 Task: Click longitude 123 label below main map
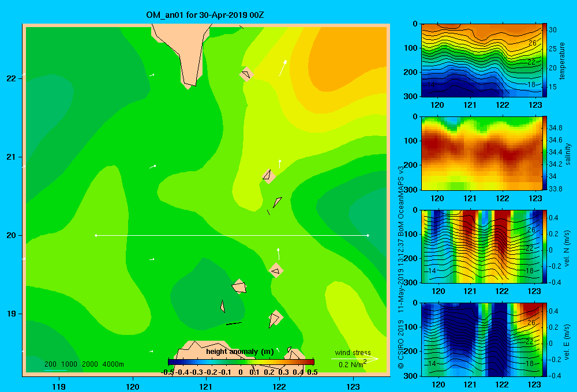[353, 386]
